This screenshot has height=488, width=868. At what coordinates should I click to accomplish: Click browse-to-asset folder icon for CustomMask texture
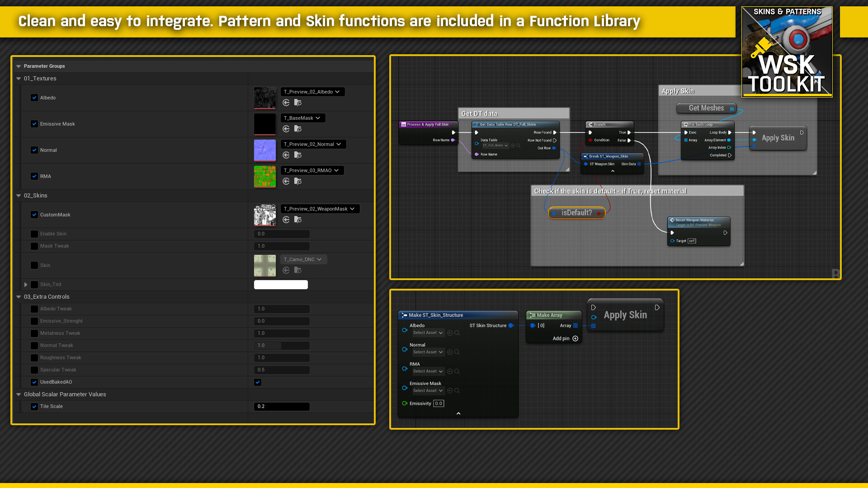pyautogui.click(x=297, y=220)
